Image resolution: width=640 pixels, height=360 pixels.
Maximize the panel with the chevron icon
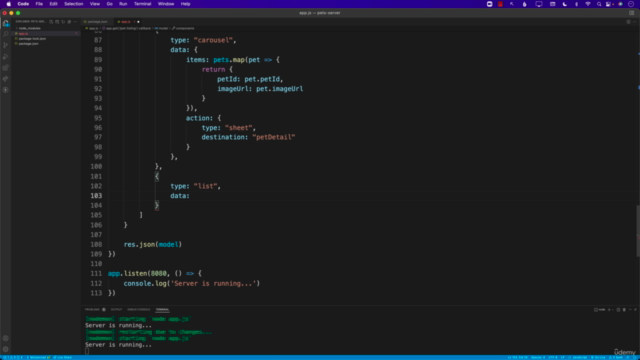coord(630,310)
